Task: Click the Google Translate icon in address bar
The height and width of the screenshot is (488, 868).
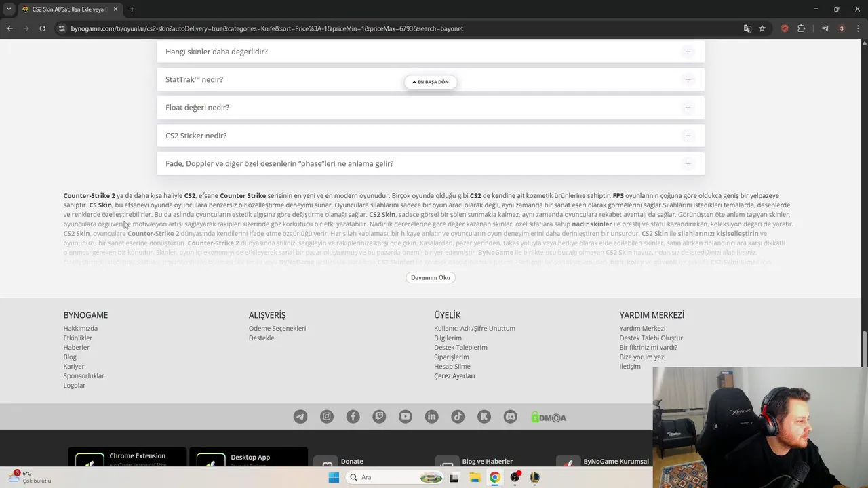Action: [x=747, y=28]
